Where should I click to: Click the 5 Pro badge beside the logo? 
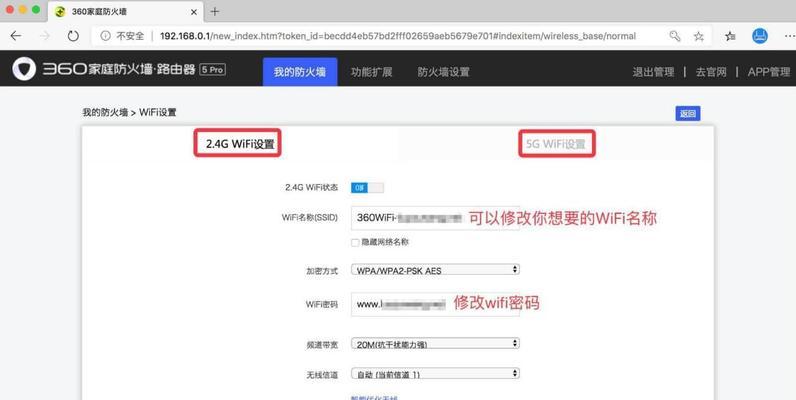tap(212, 70)
